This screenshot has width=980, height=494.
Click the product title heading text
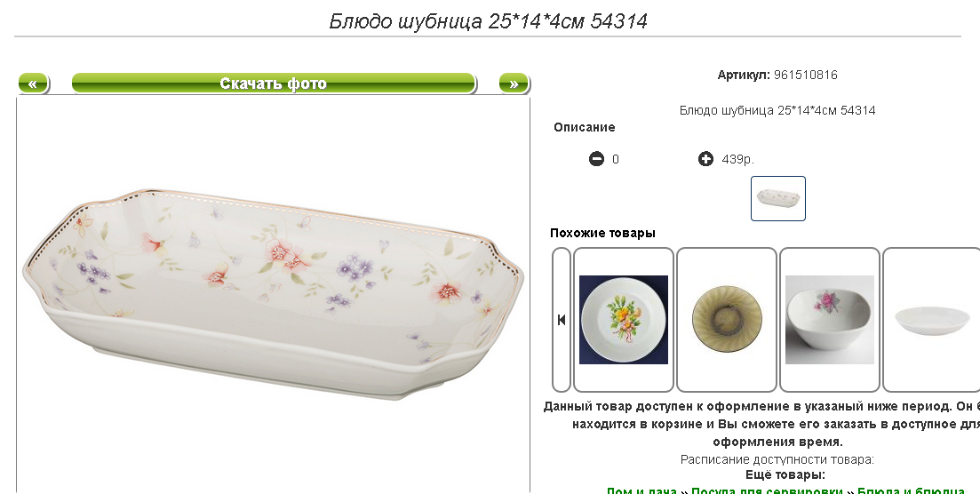(x=488, y=21)
